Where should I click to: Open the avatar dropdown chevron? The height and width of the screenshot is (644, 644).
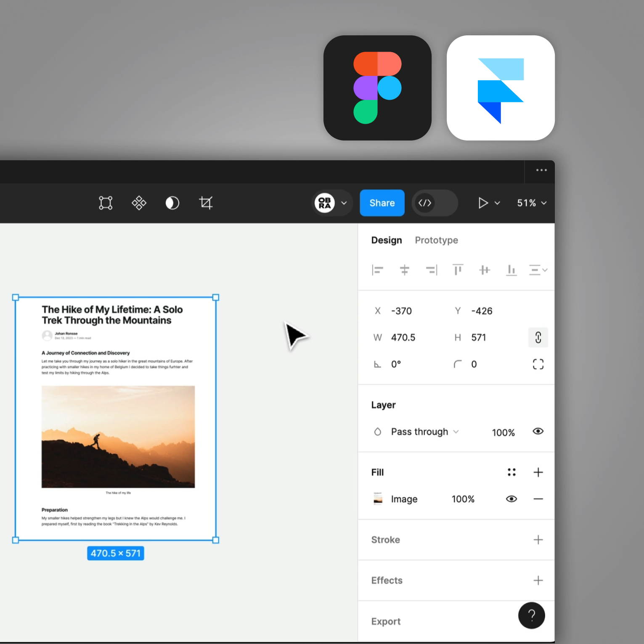(344, 203)
